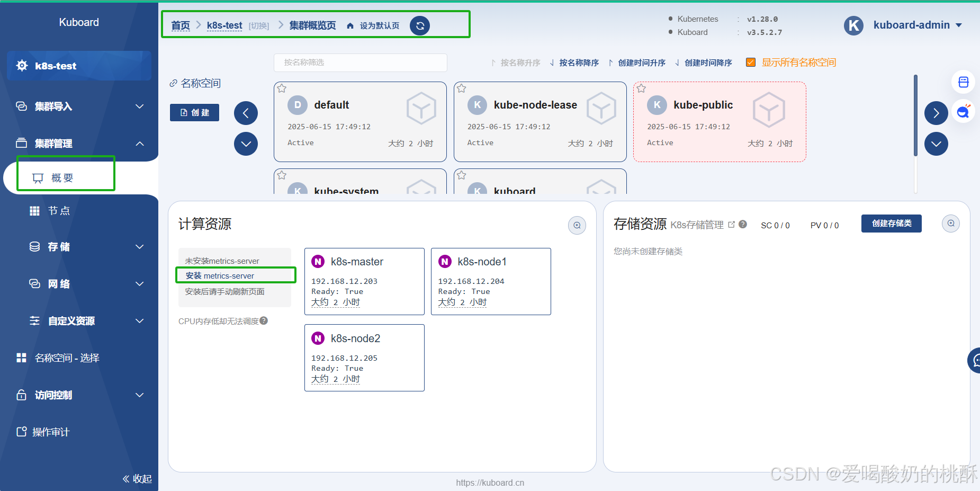Open https://kuboard.cn footer link
This screenshot has height=491, width=980.
490,483
